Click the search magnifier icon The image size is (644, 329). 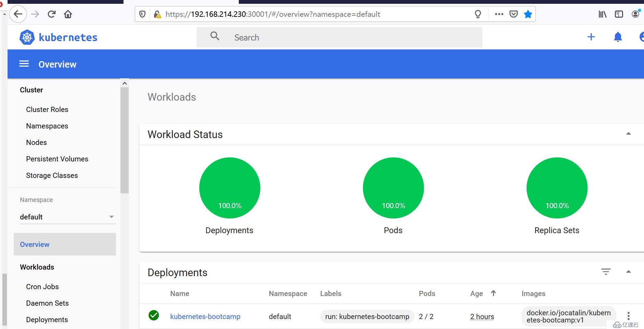pos(215,36)
